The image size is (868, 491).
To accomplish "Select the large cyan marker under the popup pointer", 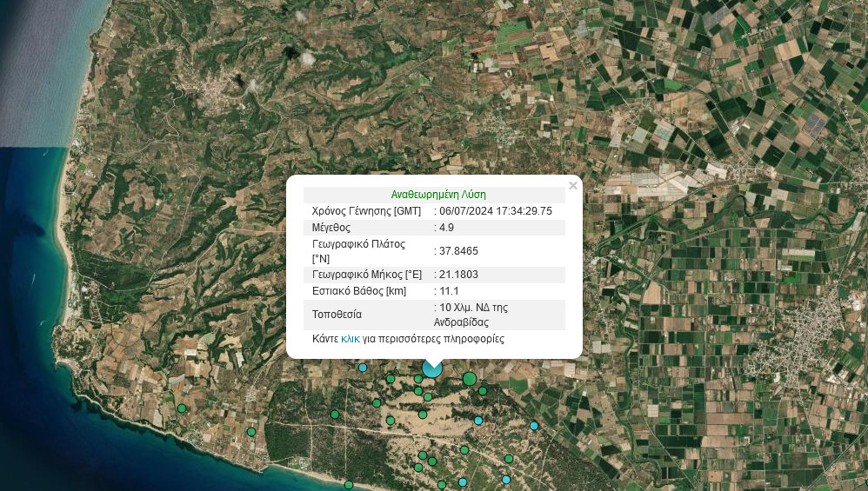I will [x=432, y=368].
